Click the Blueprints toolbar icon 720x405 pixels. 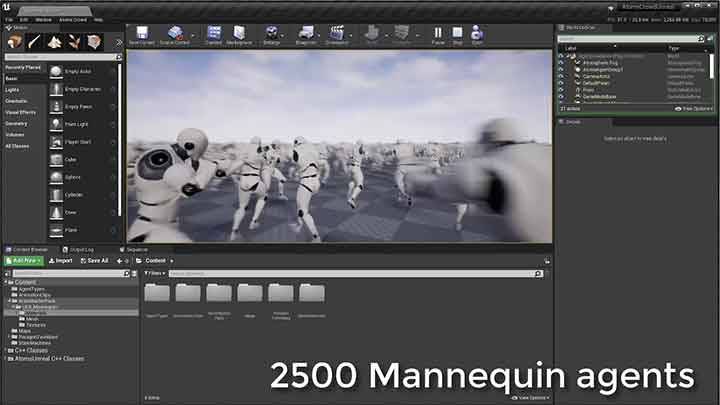306,33
